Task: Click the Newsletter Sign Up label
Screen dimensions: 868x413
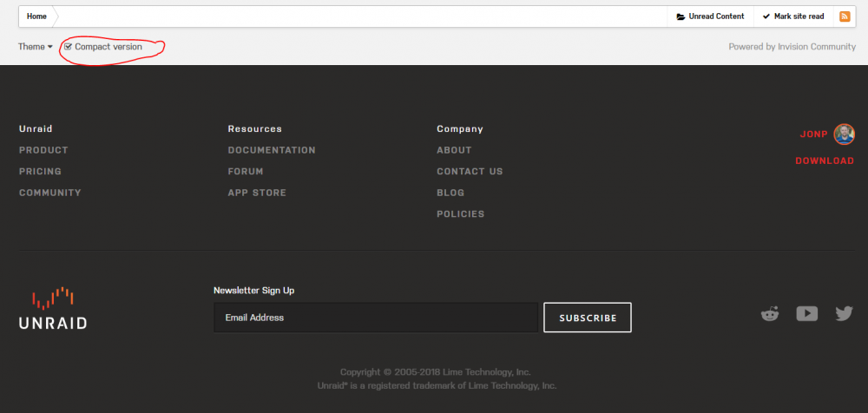Action: tap(254, 291)
